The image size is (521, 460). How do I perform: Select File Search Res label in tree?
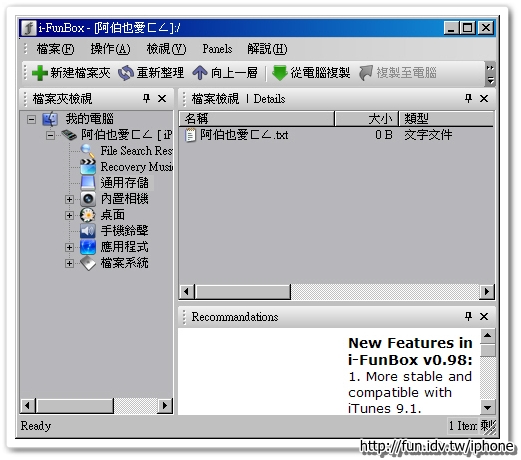tap(137, 151)
